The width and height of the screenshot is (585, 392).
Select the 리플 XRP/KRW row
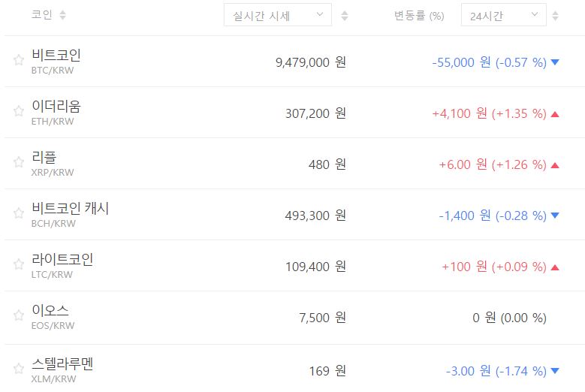coord(44,158)
